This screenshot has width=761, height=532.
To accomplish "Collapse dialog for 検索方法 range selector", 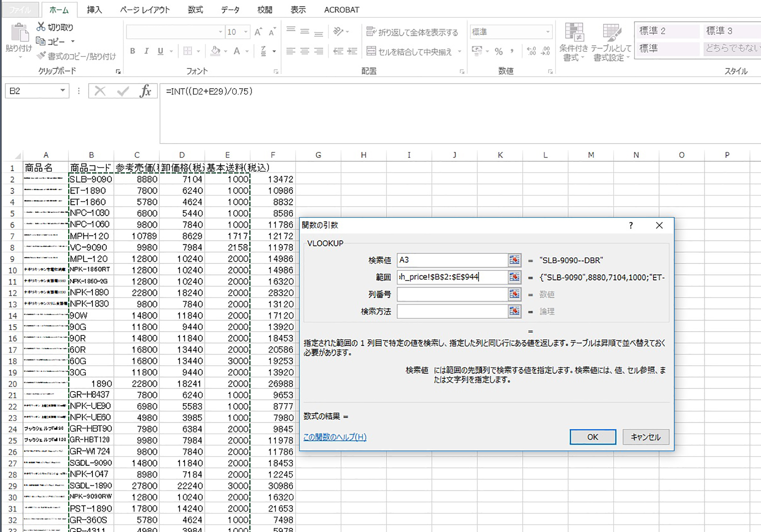I will pos(514,311).
